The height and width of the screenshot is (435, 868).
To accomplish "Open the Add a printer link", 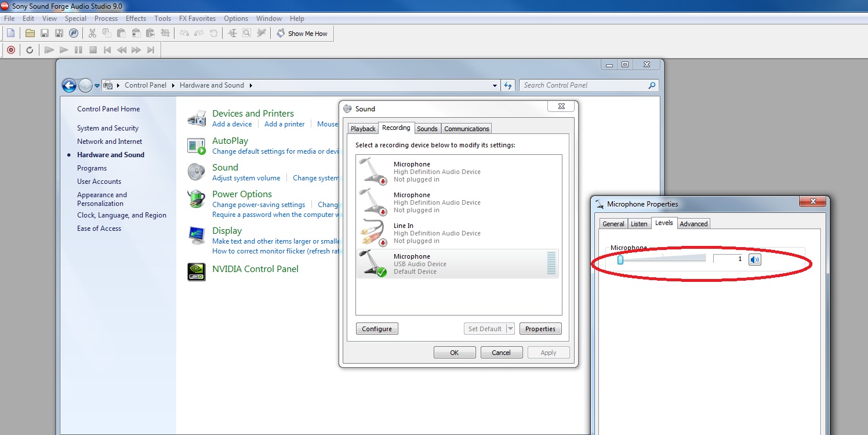I will pyautogui.click(x=284, y=124).
